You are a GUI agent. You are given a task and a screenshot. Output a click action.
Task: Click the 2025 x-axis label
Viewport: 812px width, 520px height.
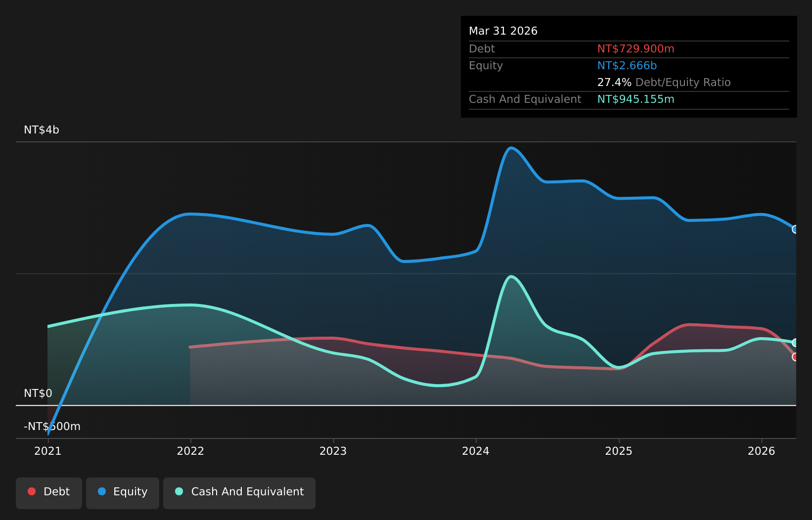click(619, 451)
